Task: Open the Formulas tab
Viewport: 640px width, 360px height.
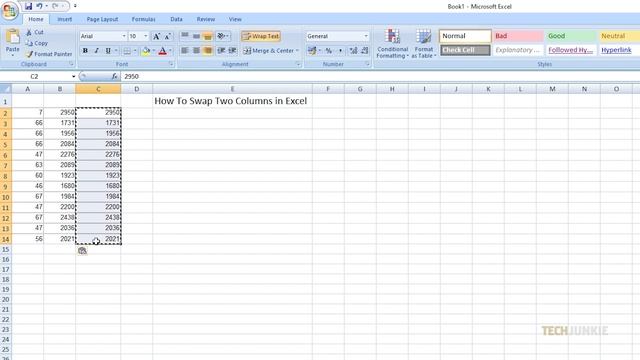Action: (x=144, y=19)
